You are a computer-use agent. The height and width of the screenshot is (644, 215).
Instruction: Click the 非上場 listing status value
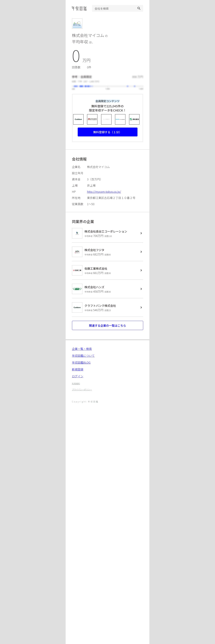[x=91, y=185]
